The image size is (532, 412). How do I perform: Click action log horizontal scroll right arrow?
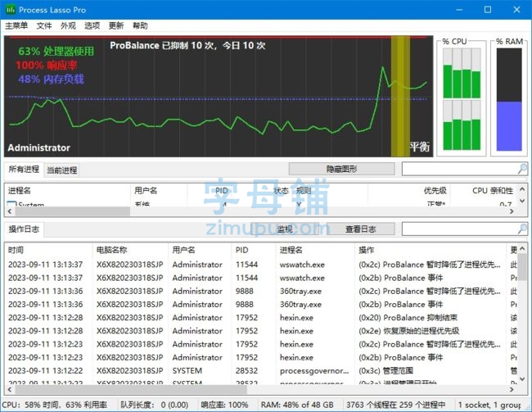click(x=512, y=390)
